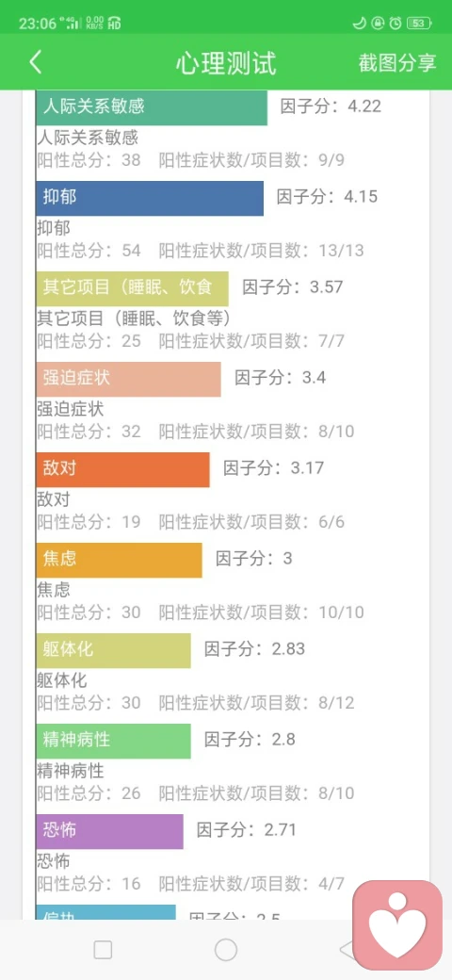Select the 敌对 orange bar
The width and height of the screenshot is (452, 980).
pos(123,469)
